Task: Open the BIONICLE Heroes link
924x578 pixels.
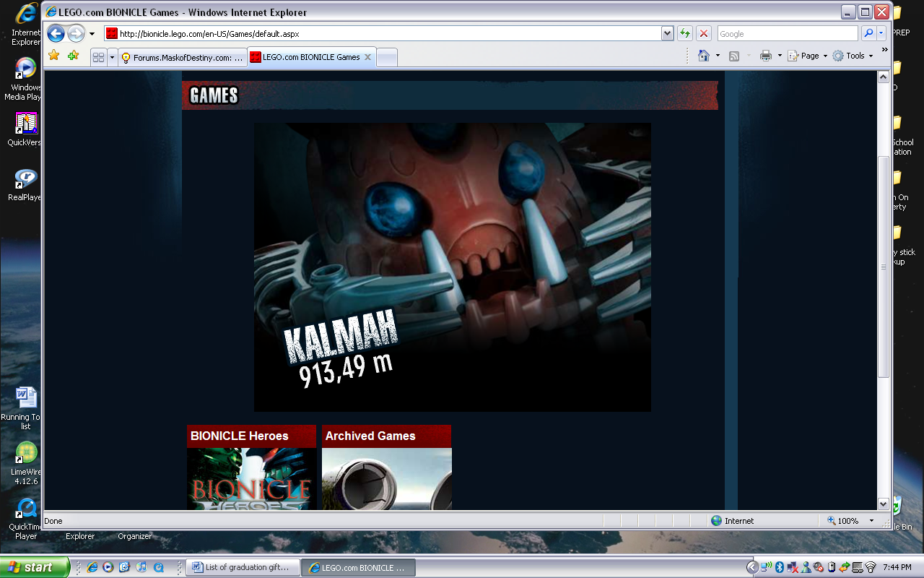Action: (240, 436)
